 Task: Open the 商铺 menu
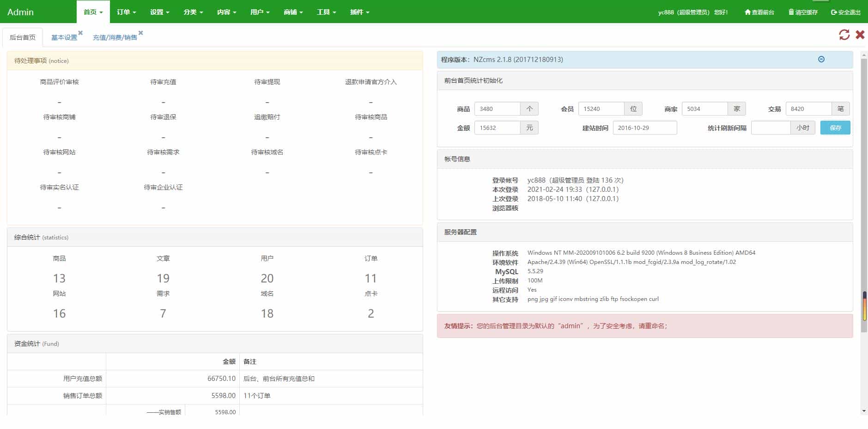coord(293,12)
